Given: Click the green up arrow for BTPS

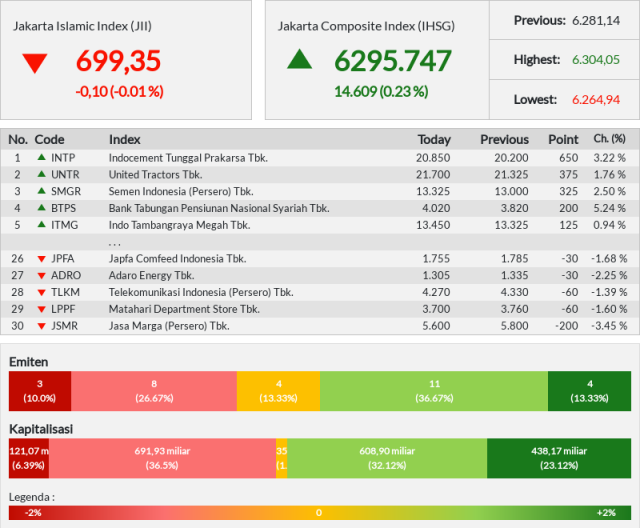Looking at the screenshot, I should [x=41, y=207].
